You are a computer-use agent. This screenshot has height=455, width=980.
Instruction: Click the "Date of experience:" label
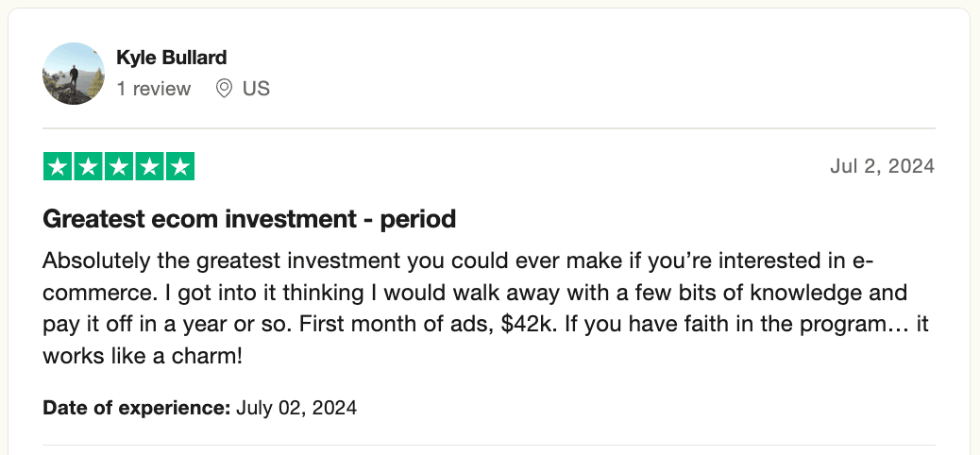pos(136,409)
